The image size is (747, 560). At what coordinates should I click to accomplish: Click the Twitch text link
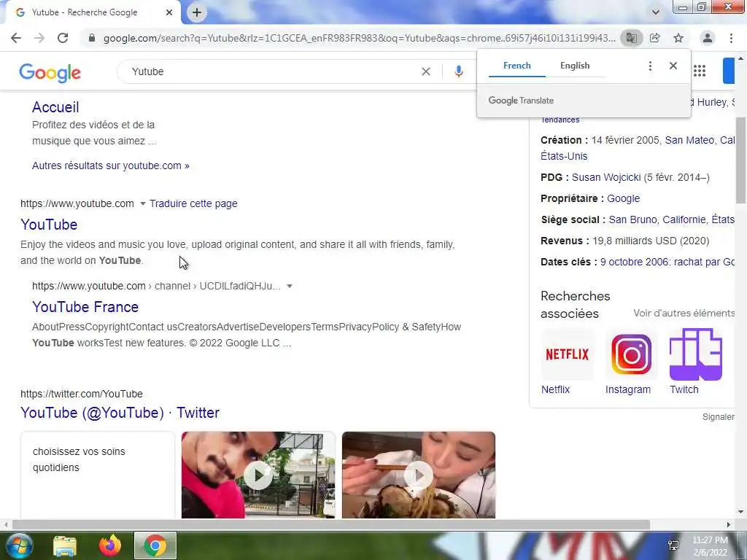(684, 389)
